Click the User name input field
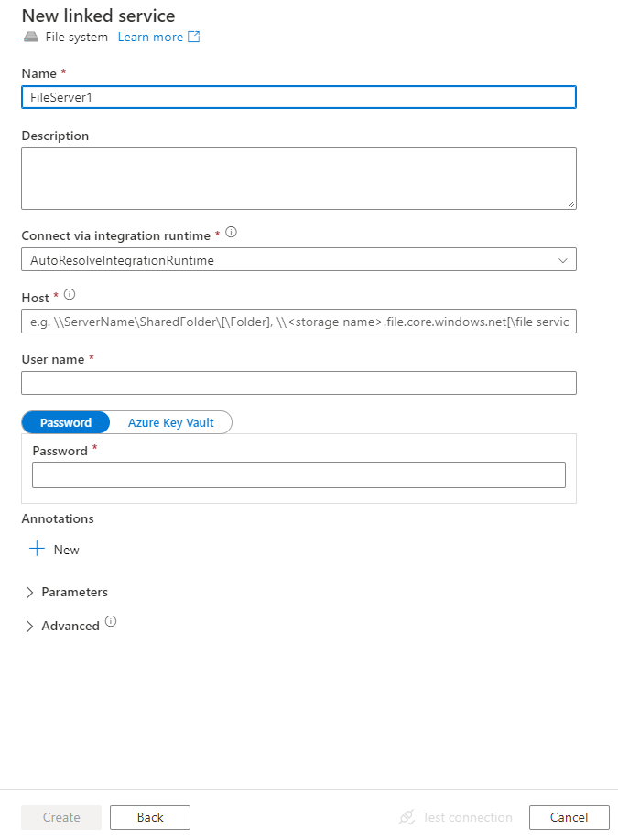This screenshot has width=618, height=840. pos(298,382)
